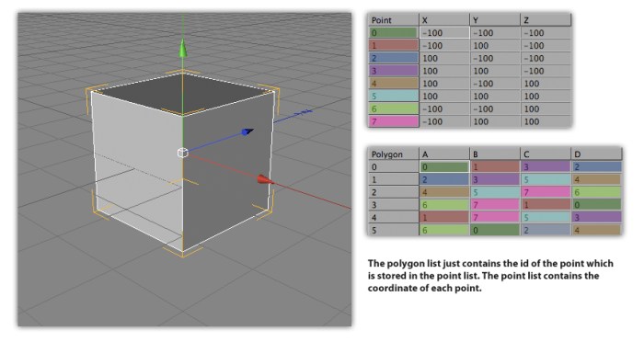Click polygon 1 column C cyan cell
Screen dimensions: 644x342
click(546, 180)
